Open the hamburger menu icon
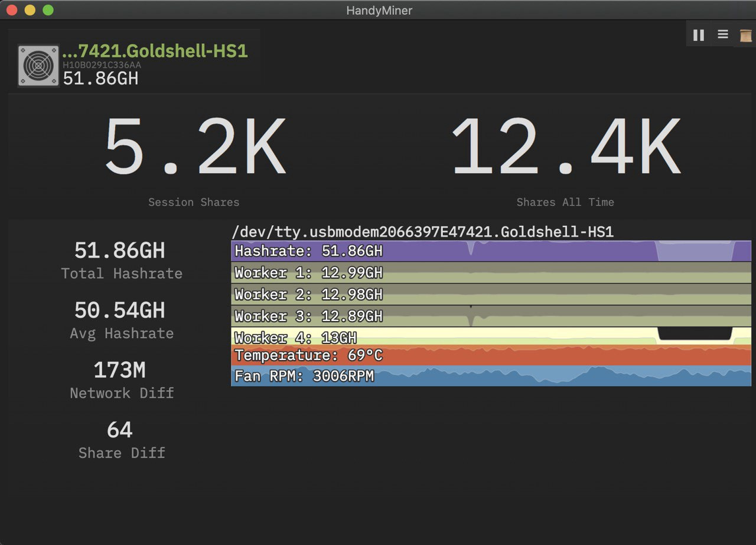756x545 pixels. [x=722, y=34]
